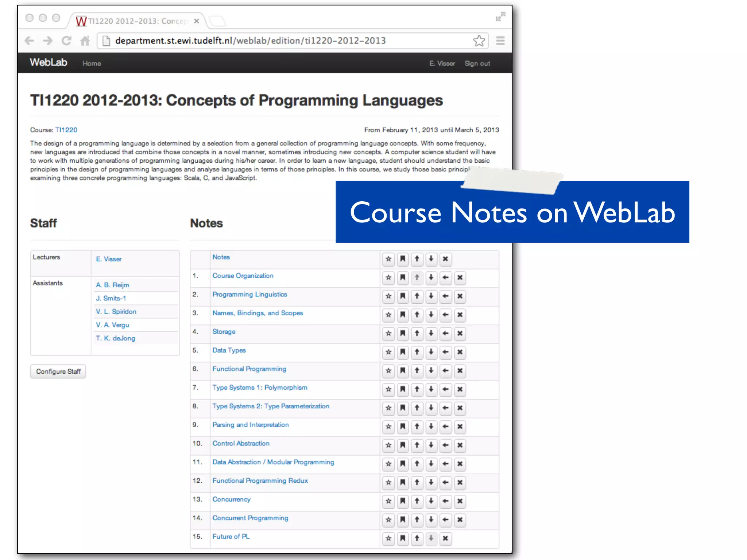The image size is (747, 560).
Task: Open Type Systems 2: Type Parameterization note
Action: click(271, 406)
